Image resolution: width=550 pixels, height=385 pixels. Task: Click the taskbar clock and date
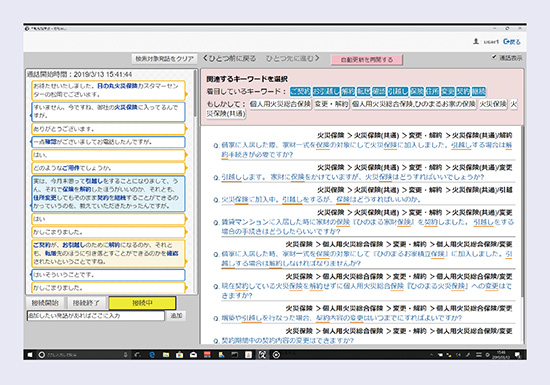501,355
